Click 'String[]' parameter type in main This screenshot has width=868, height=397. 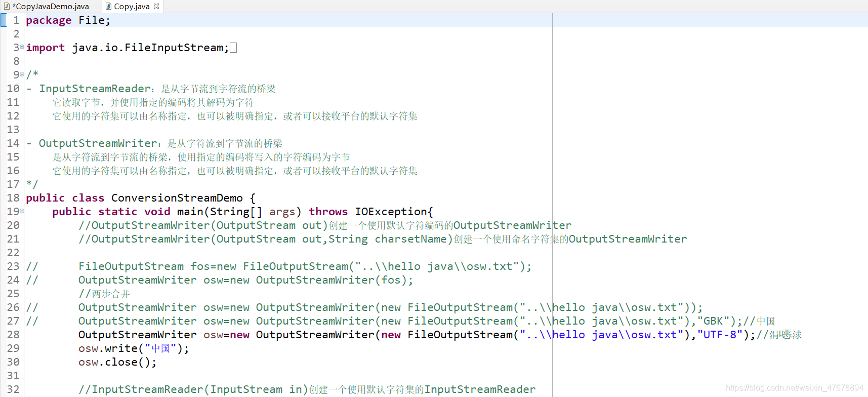coord(236,212)
